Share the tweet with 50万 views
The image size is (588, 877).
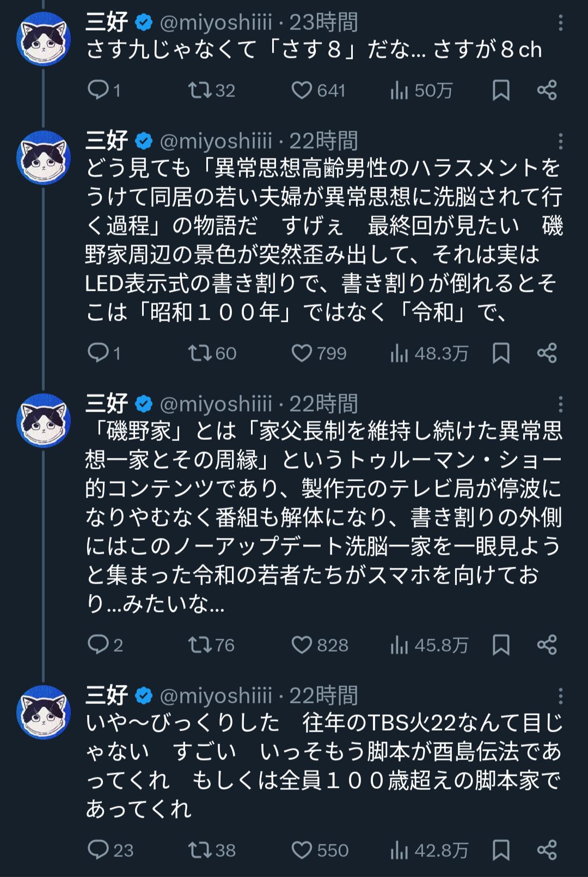(x=547, y=90)
